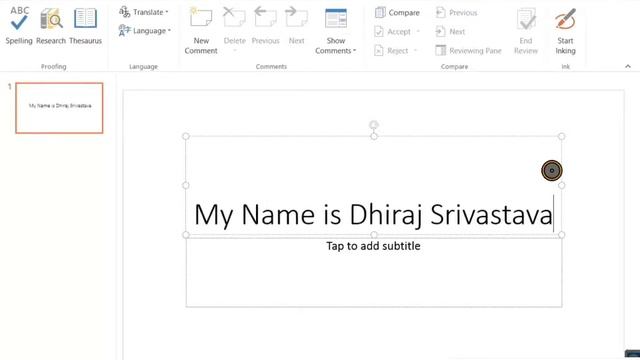Screen dimensions: 640x360
Task: Open the Language dropdown
Action: [x=144, y=31]
